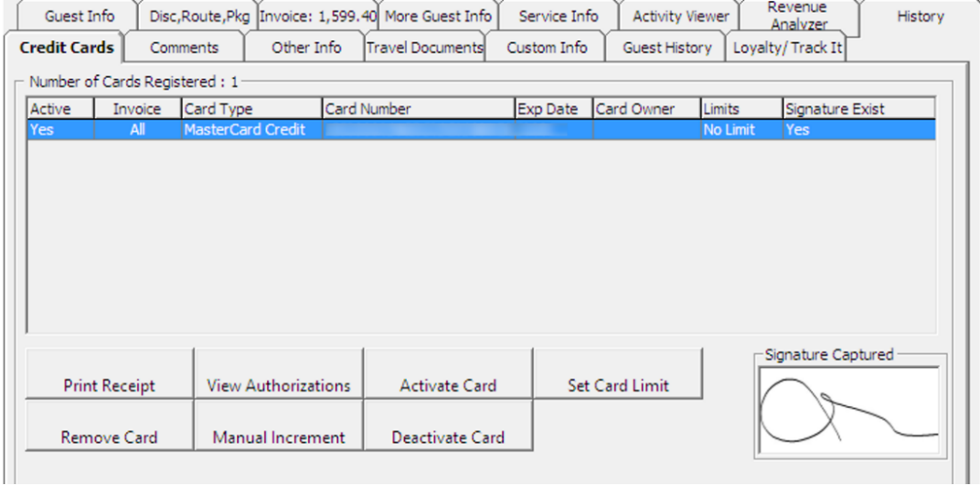Switch to the Loyalty/ Track It tab
The height and width of the screenshot is (485, 980).
(787, 48)
